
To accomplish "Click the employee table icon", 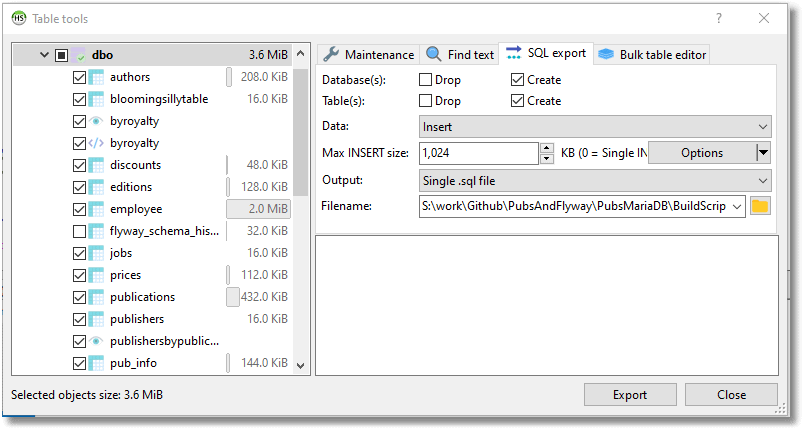I will click(97, 209).
